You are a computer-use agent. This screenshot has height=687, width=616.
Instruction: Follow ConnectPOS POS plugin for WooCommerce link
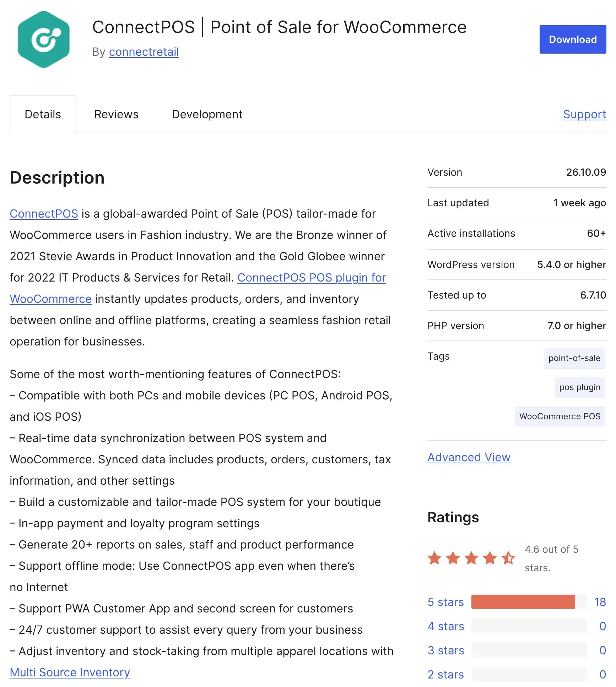pyautogui.click(x=311, y=278)
